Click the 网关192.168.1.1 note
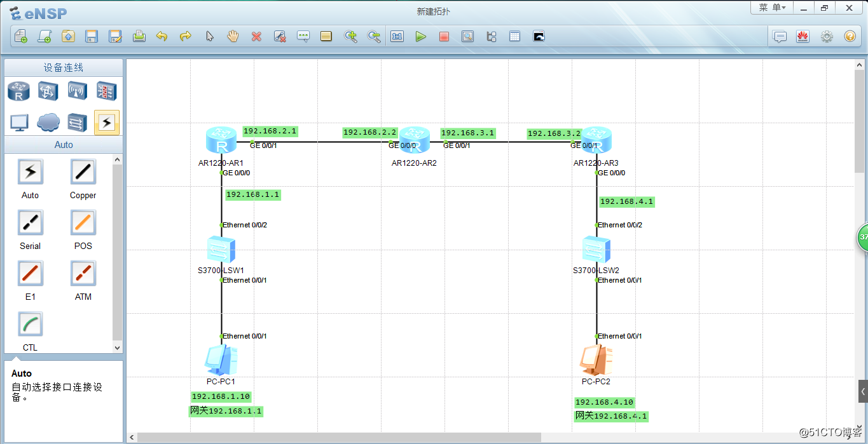868x444 pixels. coord(226,411)
